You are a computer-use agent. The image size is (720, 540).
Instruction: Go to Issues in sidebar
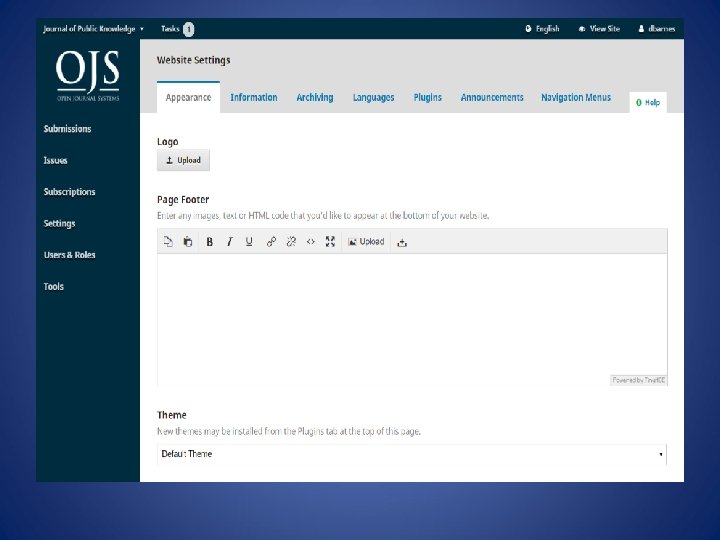(56, 160)
